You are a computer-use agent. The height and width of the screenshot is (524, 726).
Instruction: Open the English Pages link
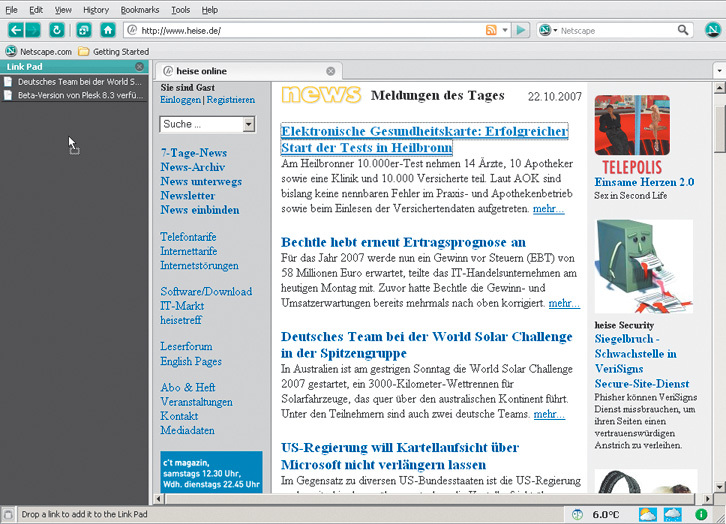click(x=191, y=361)
